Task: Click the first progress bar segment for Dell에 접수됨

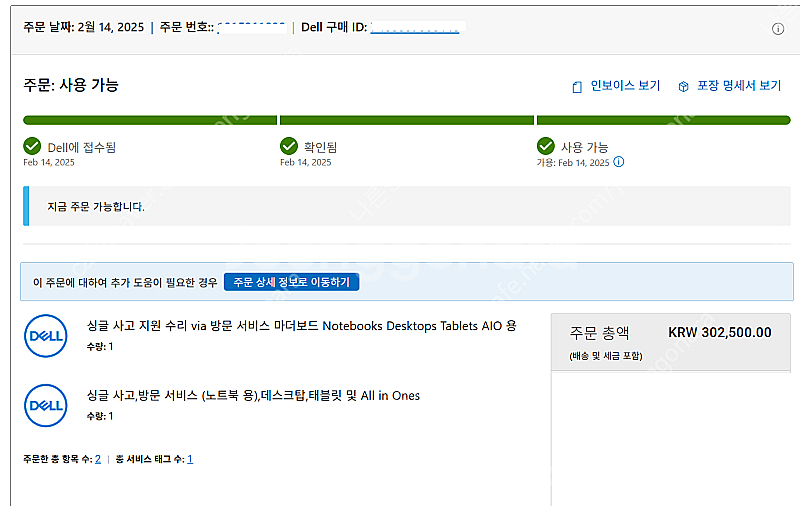Action: pyautogui.click(x=150, y=120)
